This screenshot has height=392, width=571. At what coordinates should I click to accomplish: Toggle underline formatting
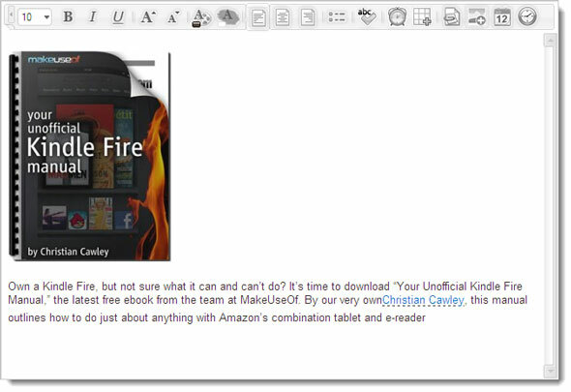118,16
